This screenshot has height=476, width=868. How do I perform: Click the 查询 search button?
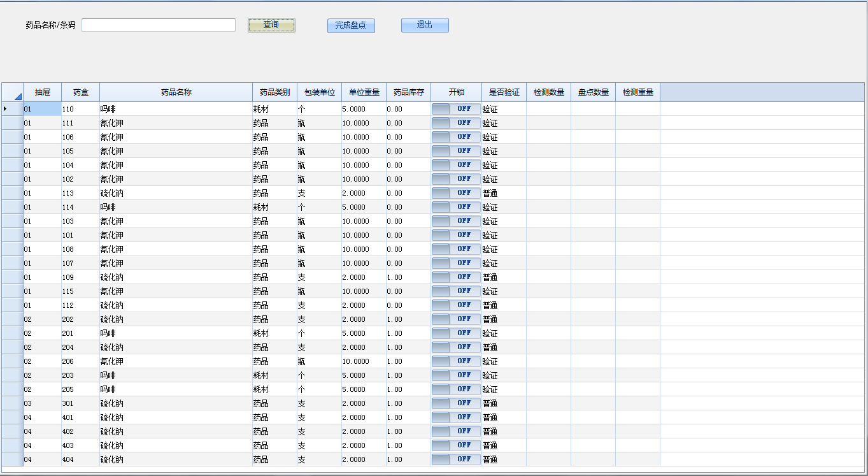pyautogui.click(x=271, y=25)
